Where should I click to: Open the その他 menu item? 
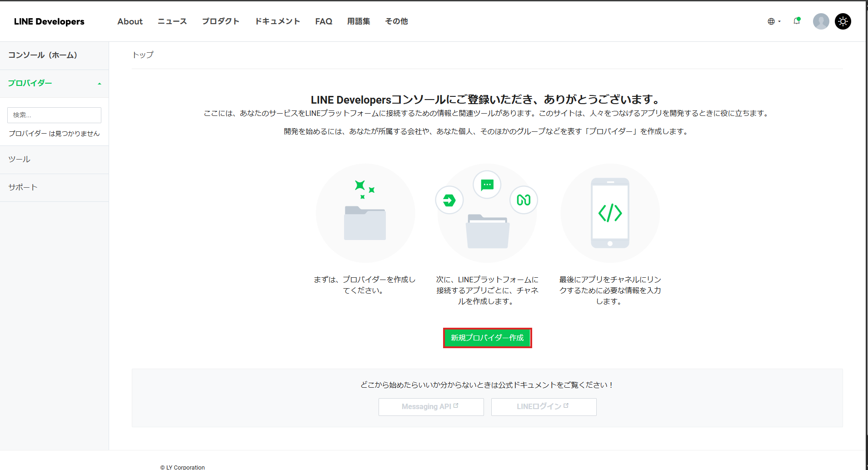coord(396,21)
